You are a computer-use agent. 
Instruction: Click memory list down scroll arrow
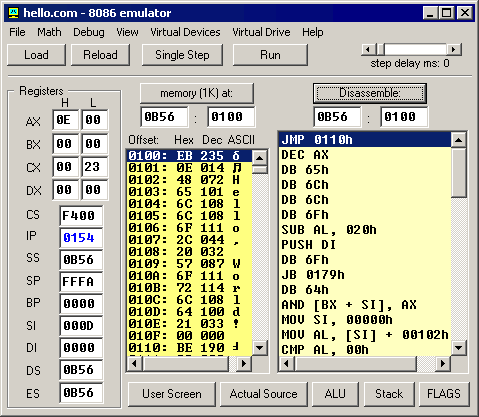260,348
